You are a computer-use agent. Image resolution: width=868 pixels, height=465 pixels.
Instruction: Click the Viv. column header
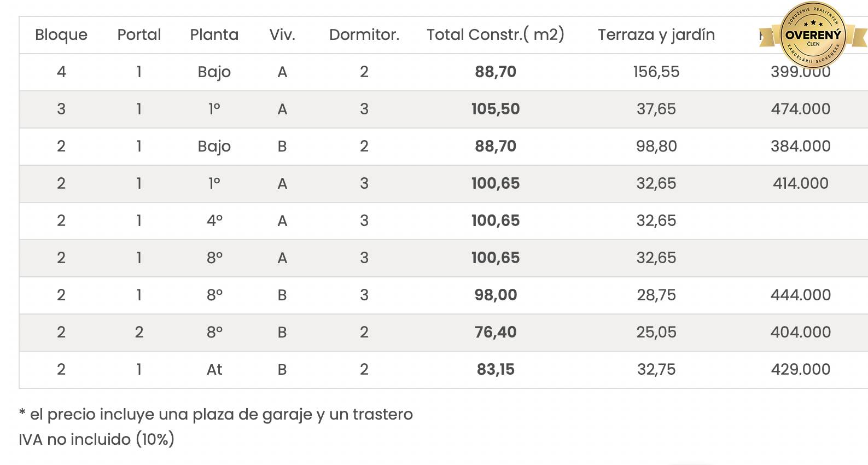click(282, 35)
